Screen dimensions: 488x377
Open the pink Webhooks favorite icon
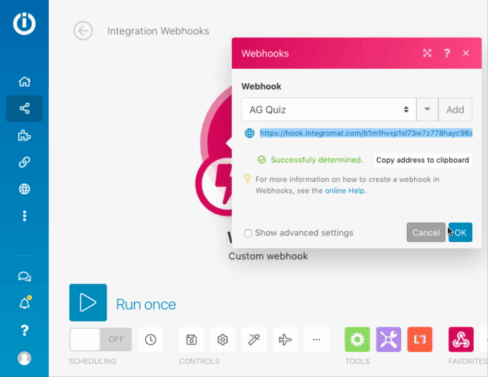(x=461, y=340)
